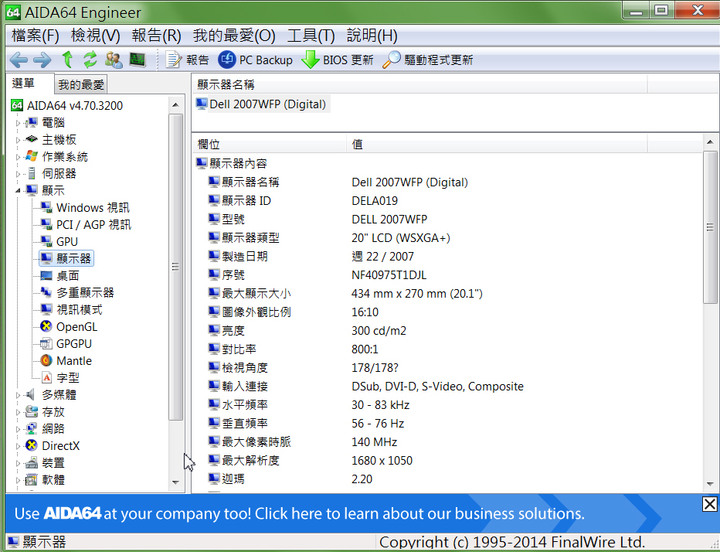Viewport: 720px width, 552px height.
Task: Click the 報告 report toolbar button
Action: [187, 60]
